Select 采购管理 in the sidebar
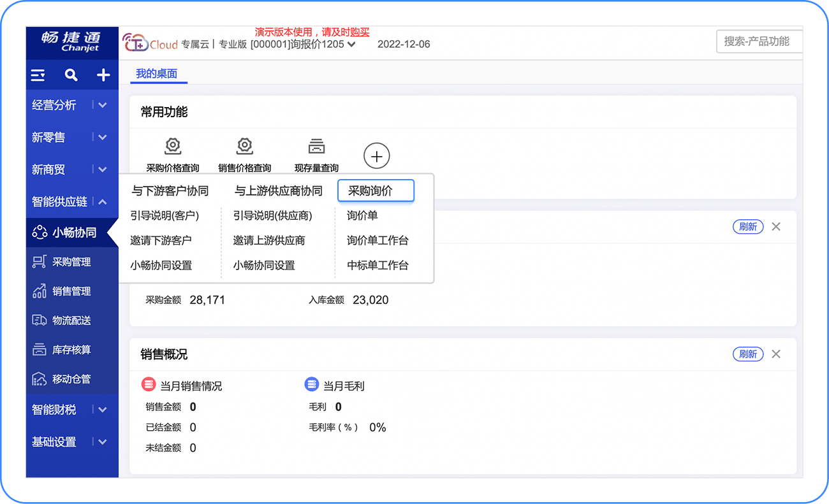This screenshot has height=504, width=829. coord(71,262)
